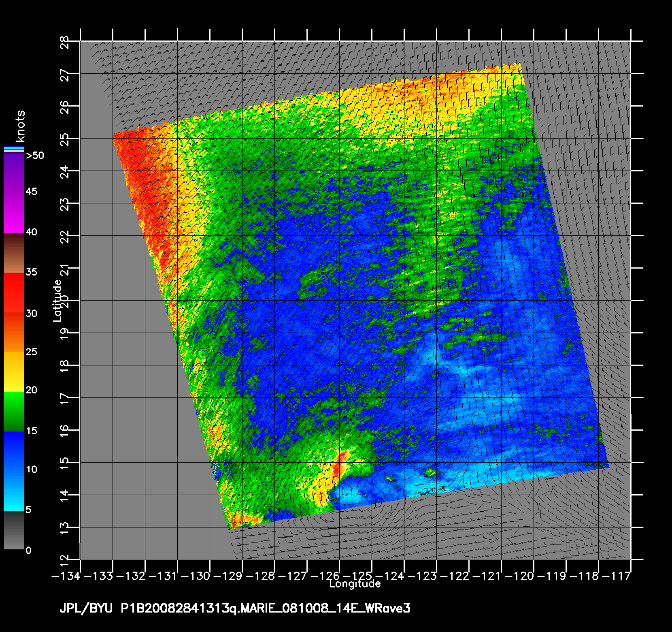Screen dimensions: 672x632
Task: Click the '30' colorbar label
Action: [x=32, y=313]
